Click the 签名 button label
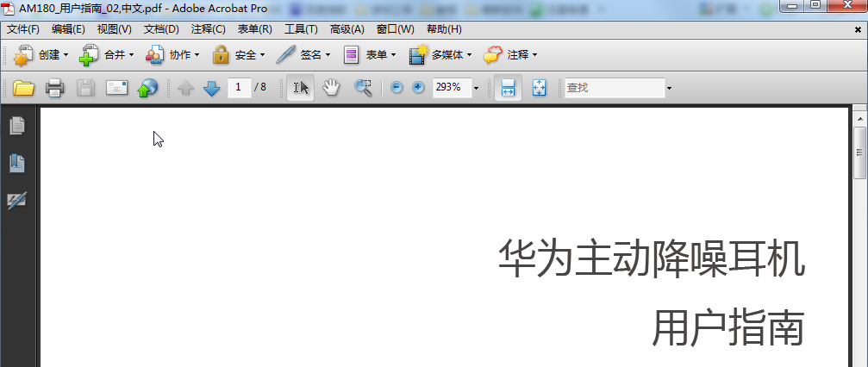This screenshot has width=868, height=367. pos(311,55)
